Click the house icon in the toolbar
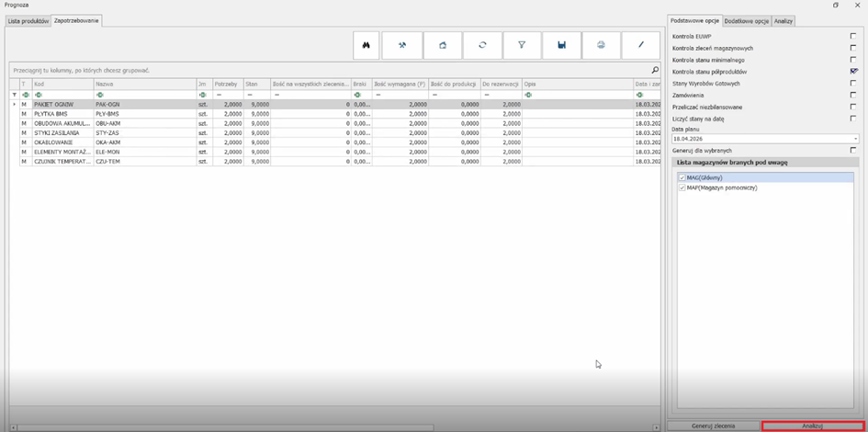Screen dimensions: 868x432 (442, 45)
